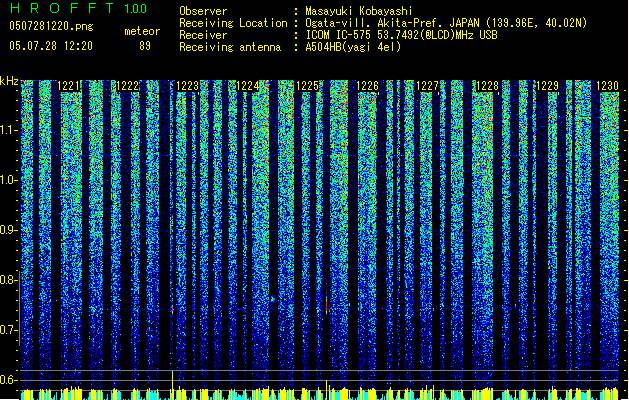Click the time marker 1223
The image size is (629, 400).
pyautogui.click(x=188, y=86)
